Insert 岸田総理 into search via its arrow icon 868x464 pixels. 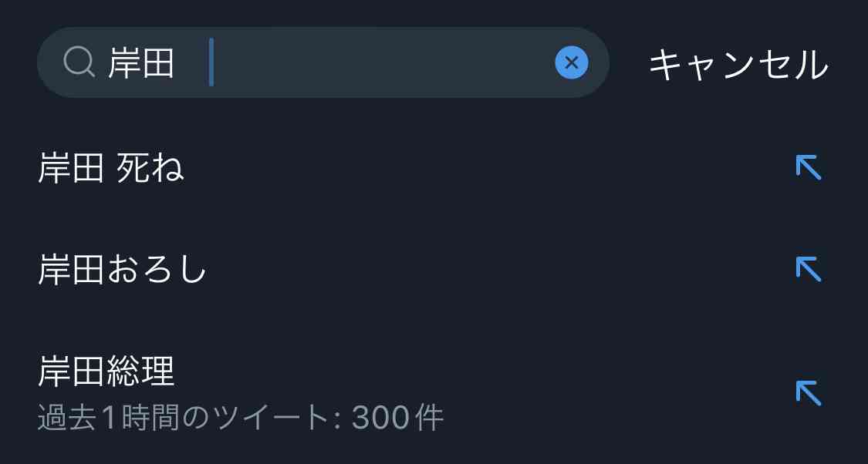pos(809,392)
